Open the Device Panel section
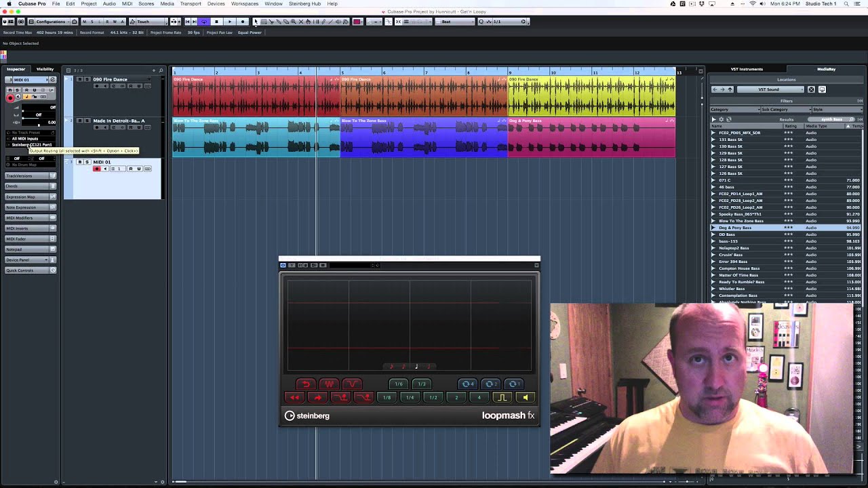Viewport: 868px width, 488px height. [31, 260]
